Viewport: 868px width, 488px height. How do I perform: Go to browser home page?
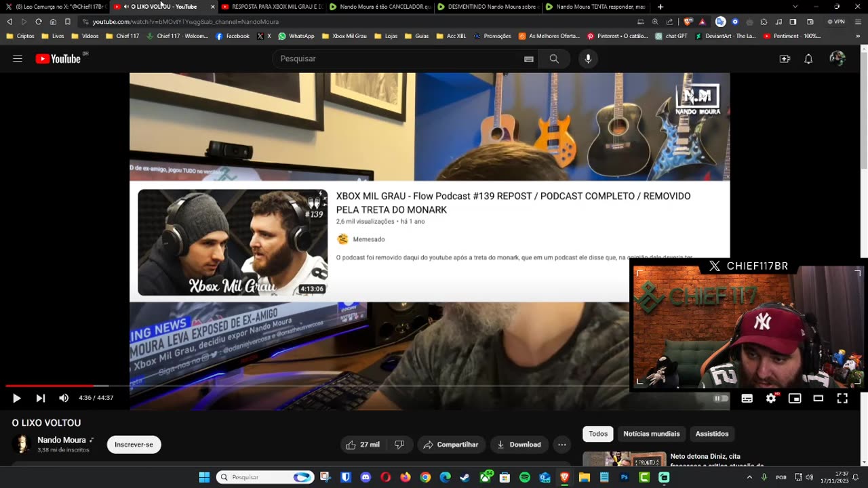tap(53, 22)
